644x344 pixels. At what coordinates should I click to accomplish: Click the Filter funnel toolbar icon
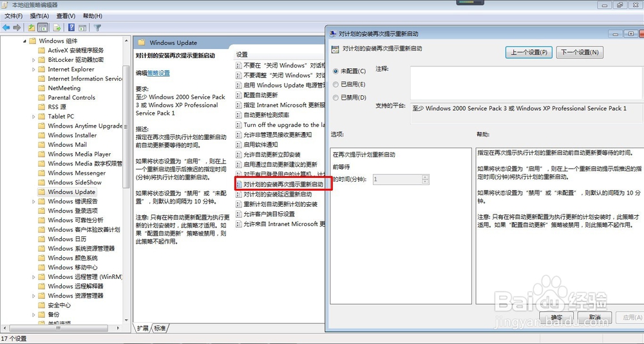[97, 28]
